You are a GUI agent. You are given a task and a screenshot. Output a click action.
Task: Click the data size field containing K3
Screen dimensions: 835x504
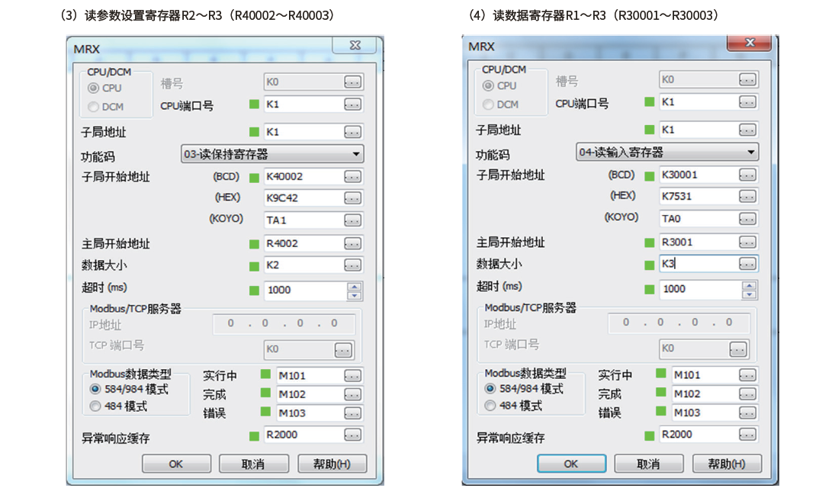pyautogui.click(x=699, y=264)
